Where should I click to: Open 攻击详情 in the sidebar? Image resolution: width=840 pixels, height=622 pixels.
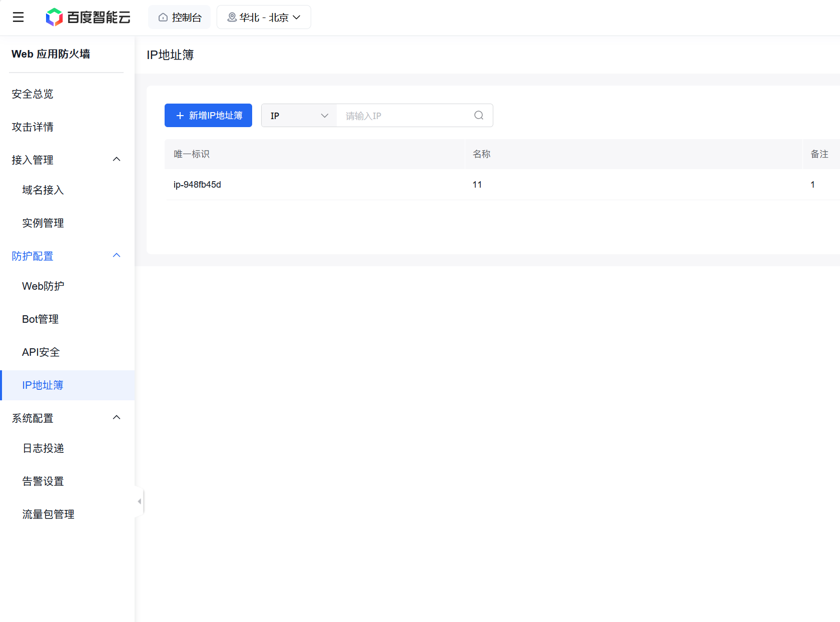33,127
